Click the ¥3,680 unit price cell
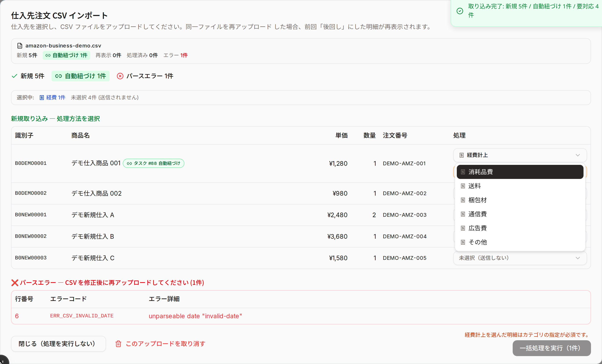 (337, 236)
